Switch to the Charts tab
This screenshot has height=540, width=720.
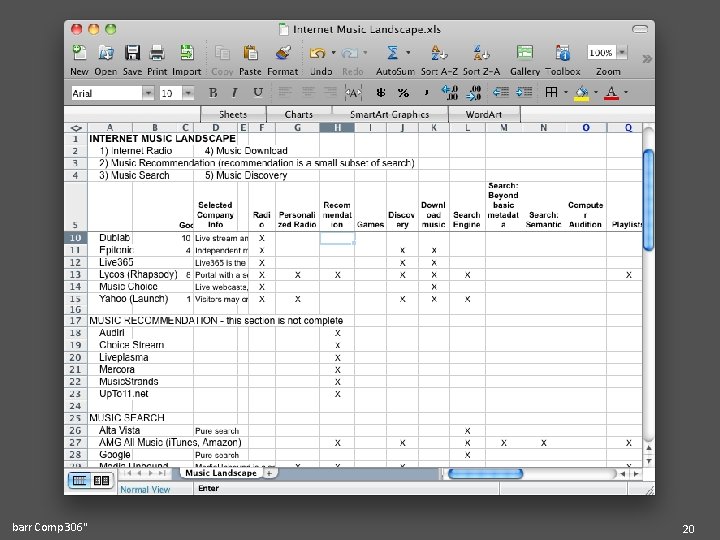coord(298,114)
